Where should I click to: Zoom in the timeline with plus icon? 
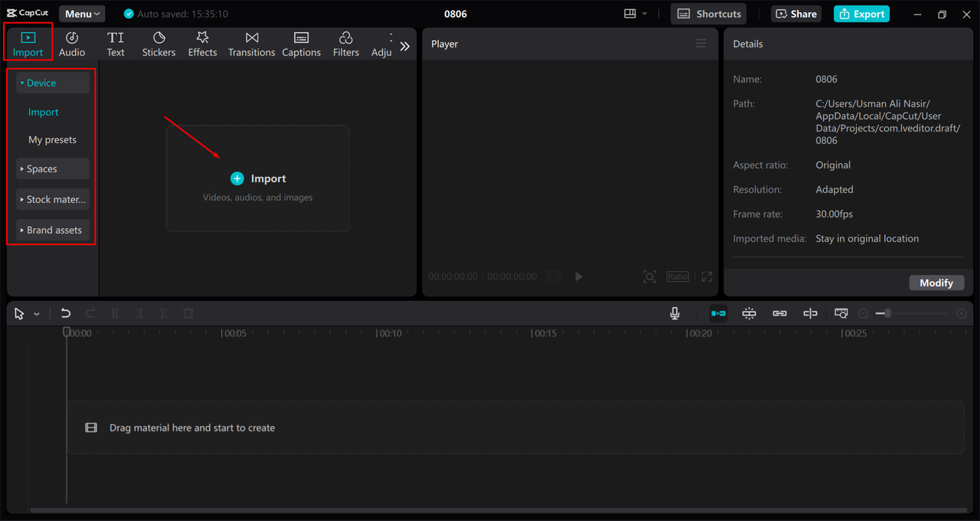(x=962, y=313)
